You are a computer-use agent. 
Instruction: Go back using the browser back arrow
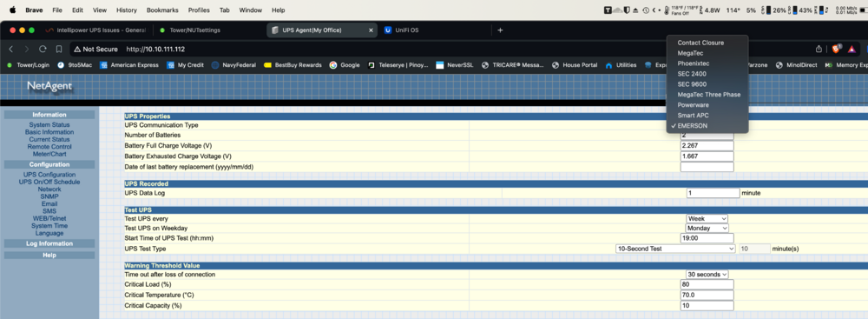pos(11,49)
